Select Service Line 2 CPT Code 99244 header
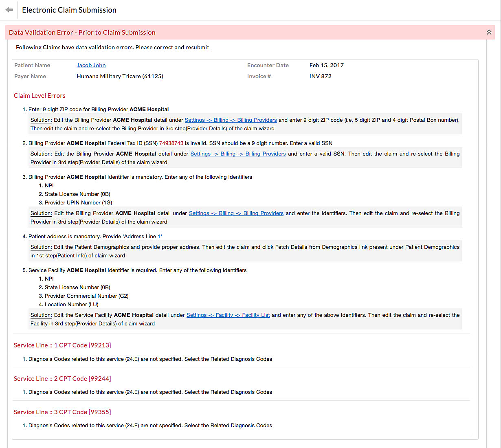 click(x=62, y=378)
